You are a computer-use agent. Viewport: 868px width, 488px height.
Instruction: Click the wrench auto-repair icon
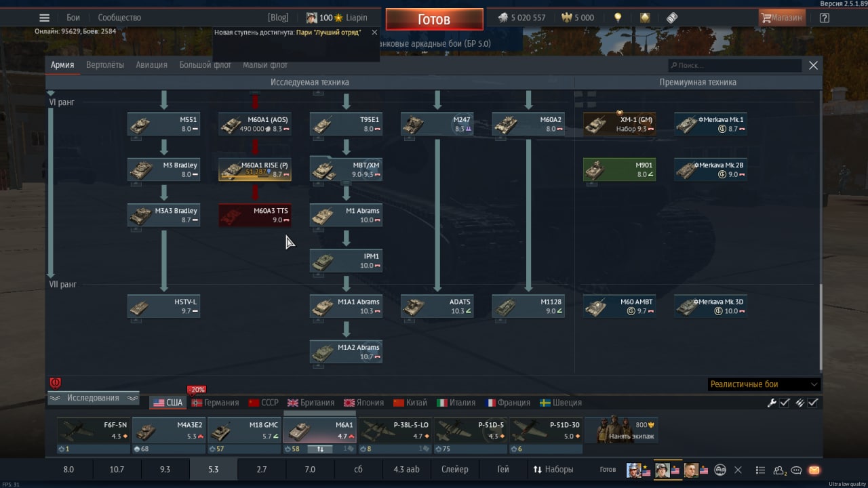(x=772, y=403)
